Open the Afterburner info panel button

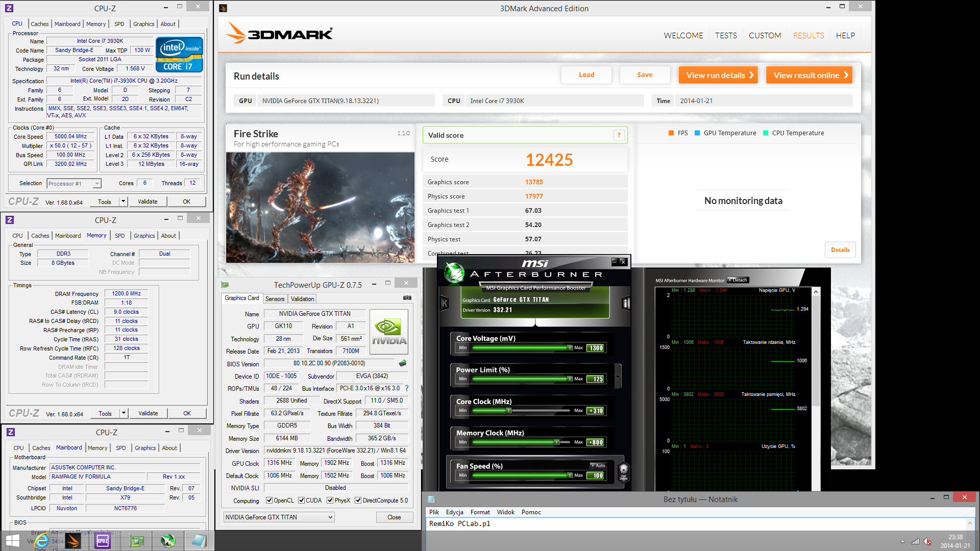pyautogui.click(x=626, y=304)
